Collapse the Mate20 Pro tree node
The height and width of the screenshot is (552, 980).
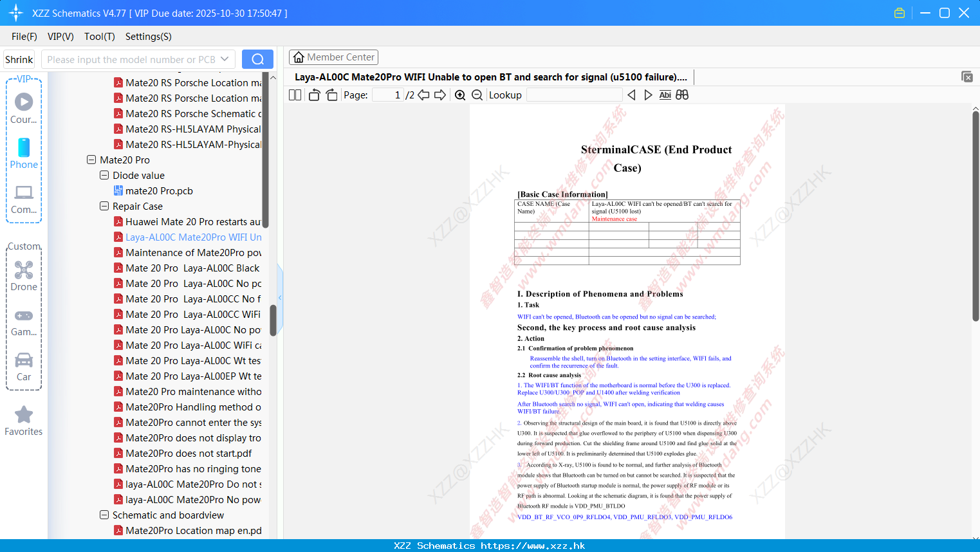click(91, 160)
